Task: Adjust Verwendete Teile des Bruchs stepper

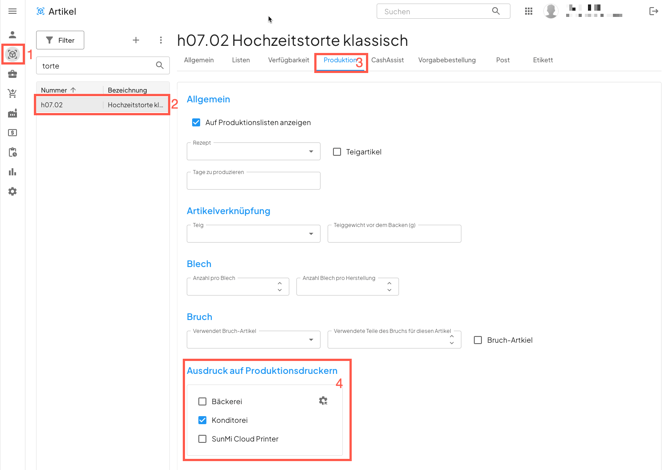Action: click(x=452, y=340)
